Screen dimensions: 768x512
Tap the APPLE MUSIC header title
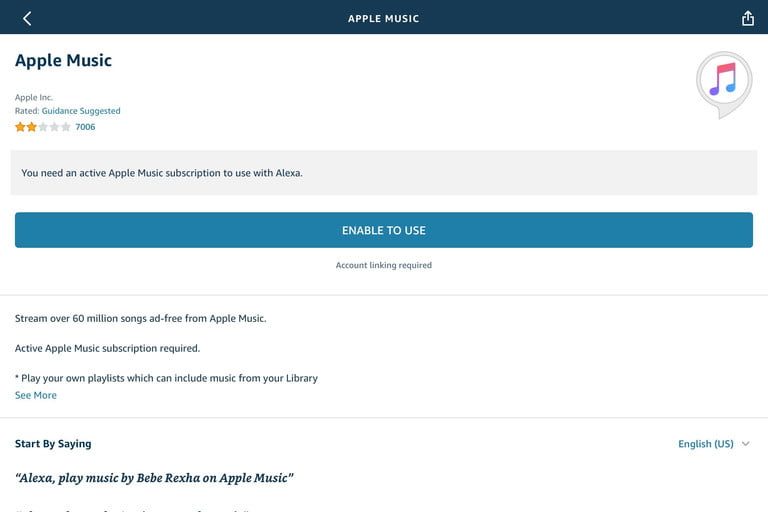tap(384, 19)
